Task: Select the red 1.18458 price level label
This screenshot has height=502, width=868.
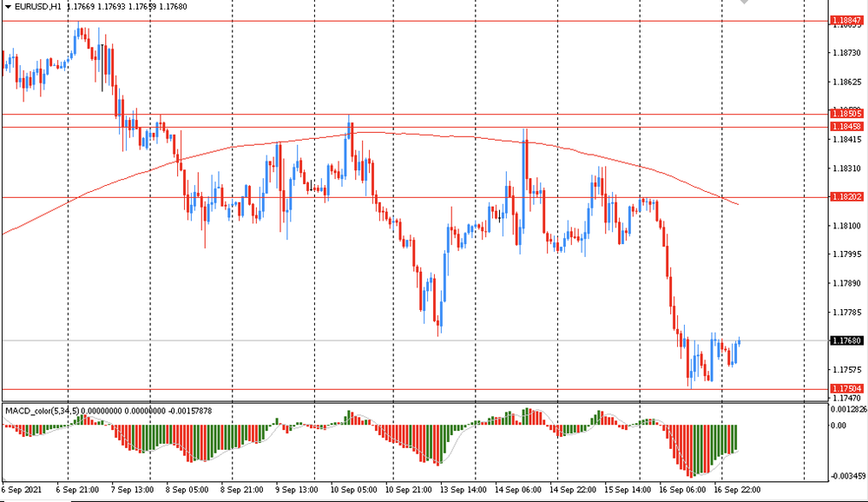Action: pyautogui.click(x=847, y=127)
